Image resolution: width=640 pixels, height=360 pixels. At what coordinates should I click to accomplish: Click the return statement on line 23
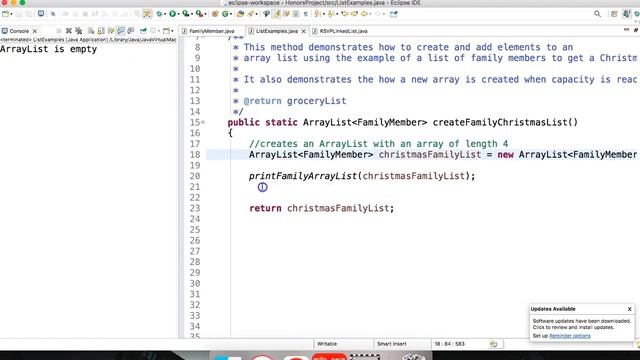[x=322, y=208]
